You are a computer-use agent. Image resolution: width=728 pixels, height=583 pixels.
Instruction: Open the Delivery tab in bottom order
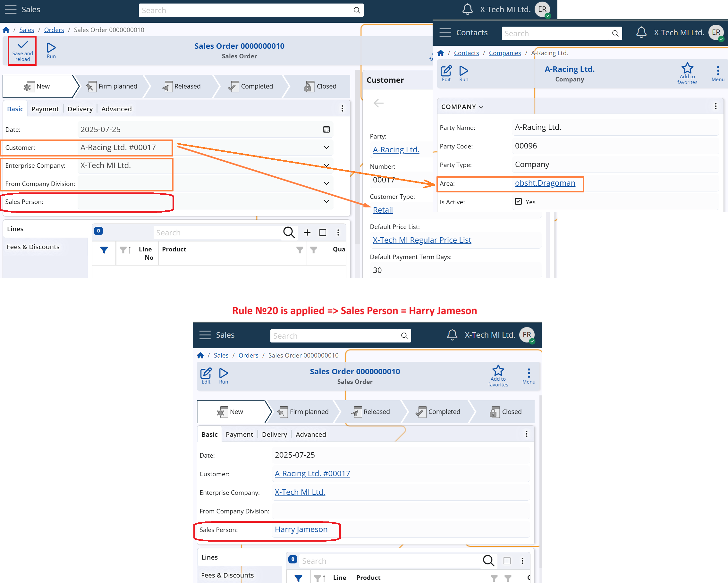pos(274,435)
